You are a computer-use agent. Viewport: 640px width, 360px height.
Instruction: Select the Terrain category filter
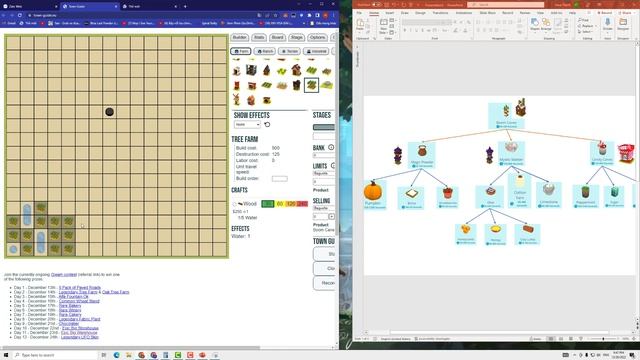coord(289,51)
